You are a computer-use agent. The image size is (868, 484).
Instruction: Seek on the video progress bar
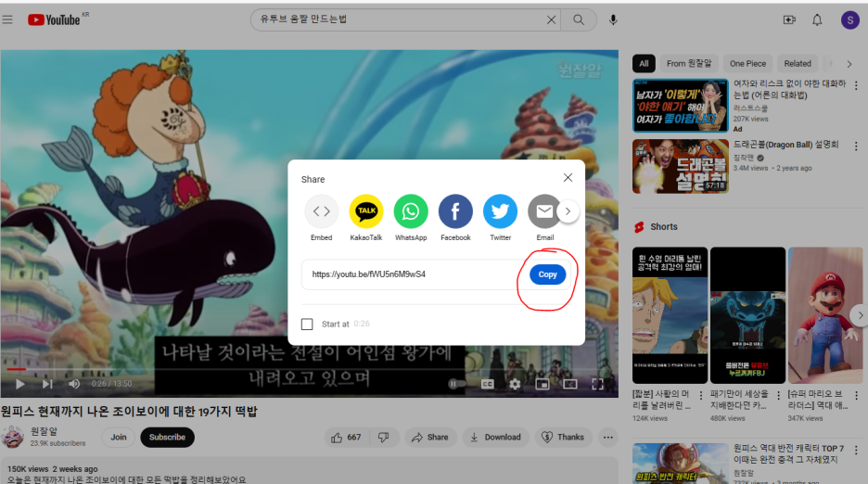pyautogui.click(x=309, y=369)
